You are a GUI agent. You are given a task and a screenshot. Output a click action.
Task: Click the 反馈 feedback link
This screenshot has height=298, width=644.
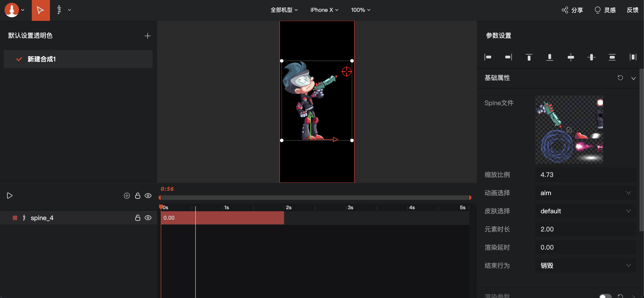632,10
